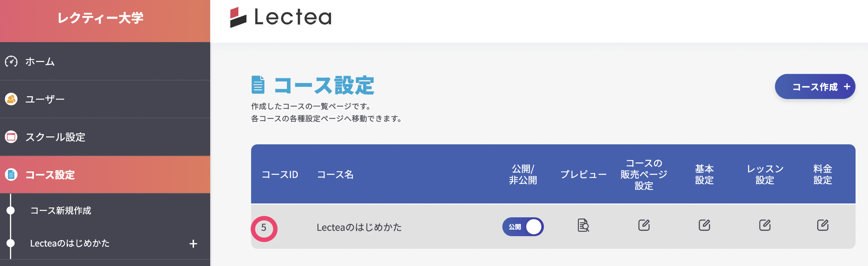The image size is (868, 266).
Task: Open スクール設定 sidebar menu item
Action: point(55,137)
